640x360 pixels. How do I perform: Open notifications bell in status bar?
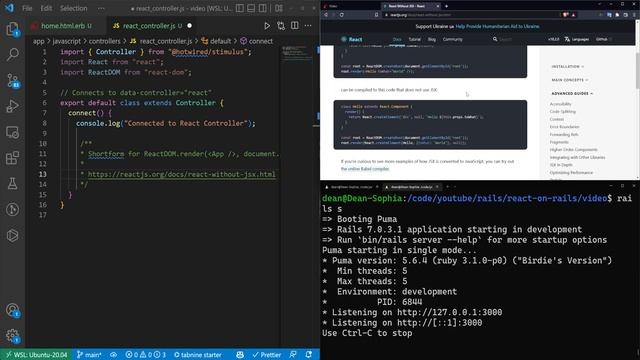309,355
